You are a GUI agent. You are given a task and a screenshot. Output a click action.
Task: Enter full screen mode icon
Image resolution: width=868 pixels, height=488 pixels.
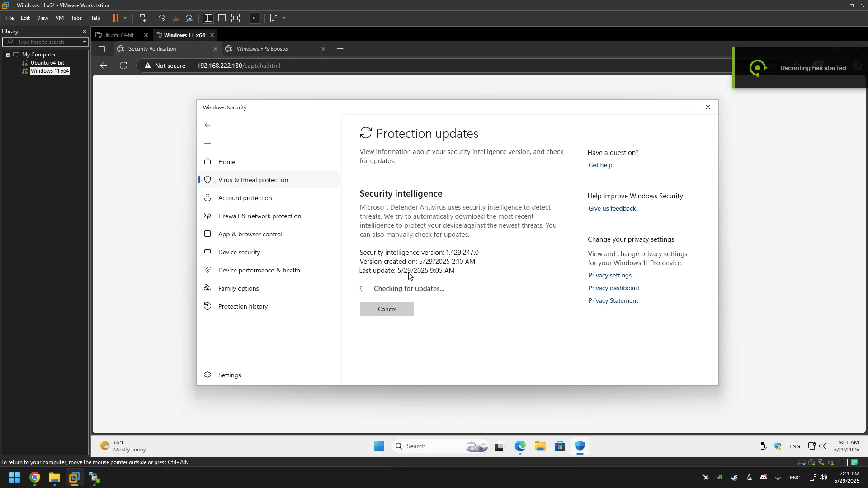(x=236, y=18)
